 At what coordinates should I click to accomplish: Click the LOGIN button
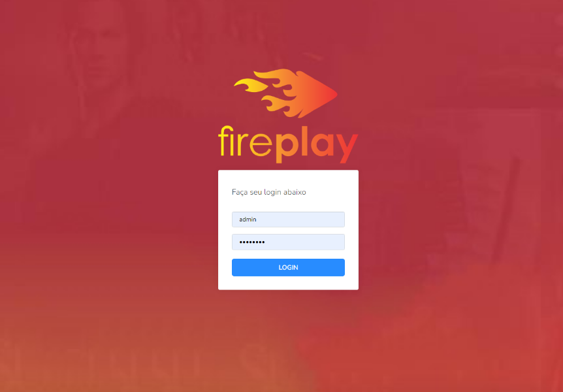click(288, 268)
